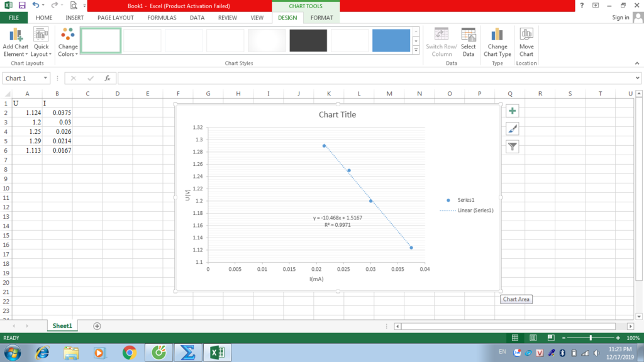Screen dimensions: 644x362
Task: Switch to Page Break Preview view
Action: click(x=551, y=337)
